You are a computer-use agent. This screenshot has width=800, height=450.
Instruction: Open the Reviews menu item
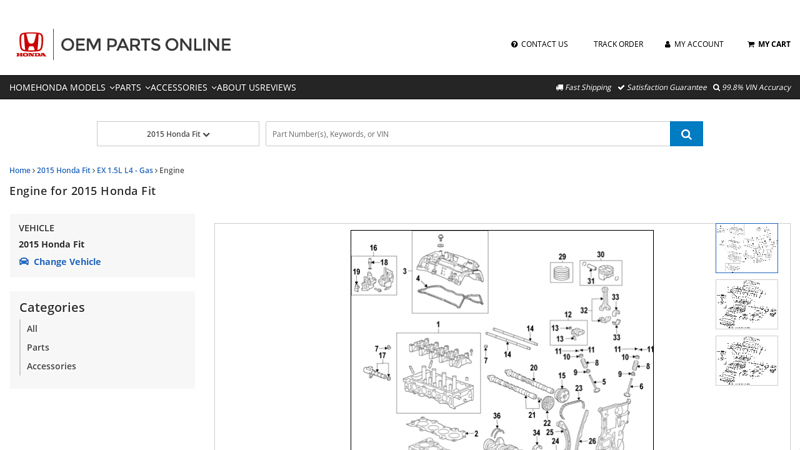click(x=278, y=88)
